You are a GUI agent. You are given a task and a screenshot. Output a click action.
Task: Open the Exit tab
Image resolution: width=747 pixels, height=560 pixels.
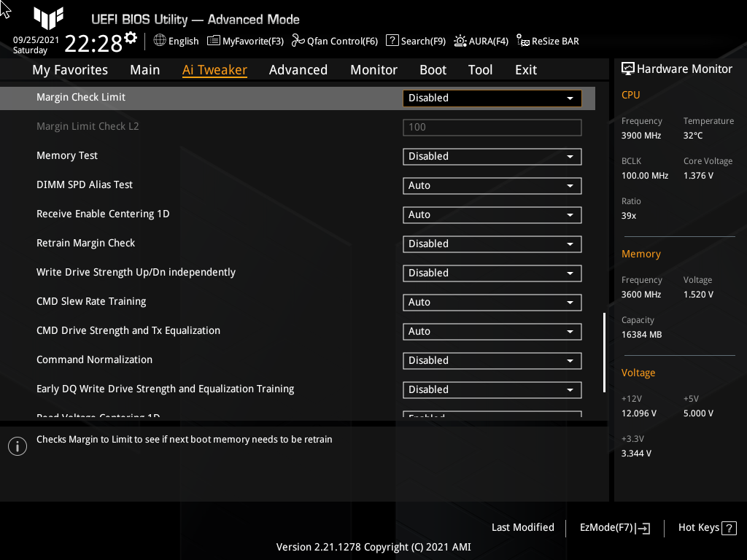526,70
